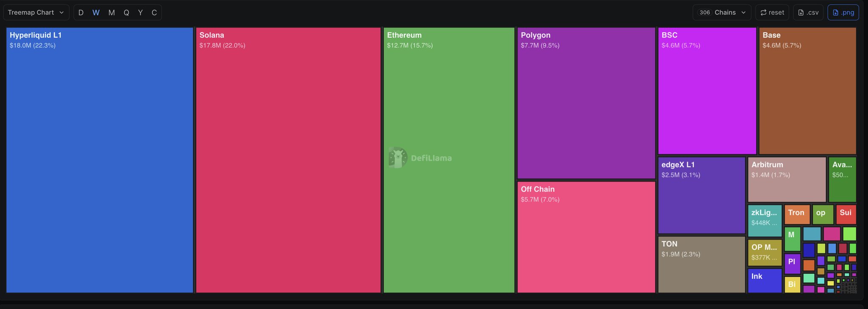
Task: Click the red Sui tile
Action: point(846,215)
